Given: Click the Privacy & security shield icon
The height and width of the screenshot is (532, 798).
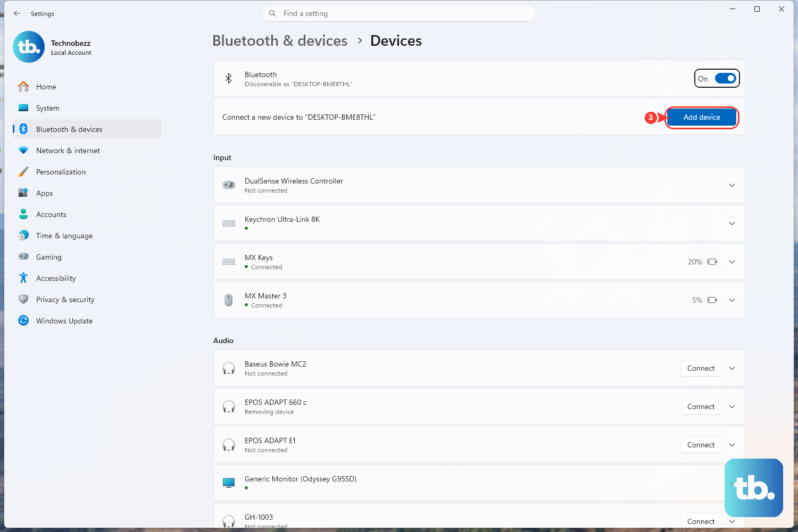Looking at the screenshot, I should [23, 299].
